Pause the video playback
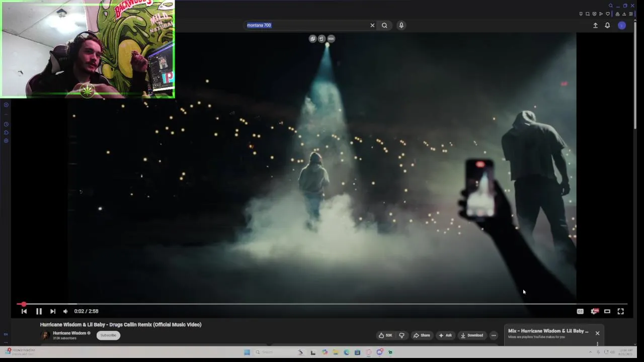644x362 pixels. [39, 311]
